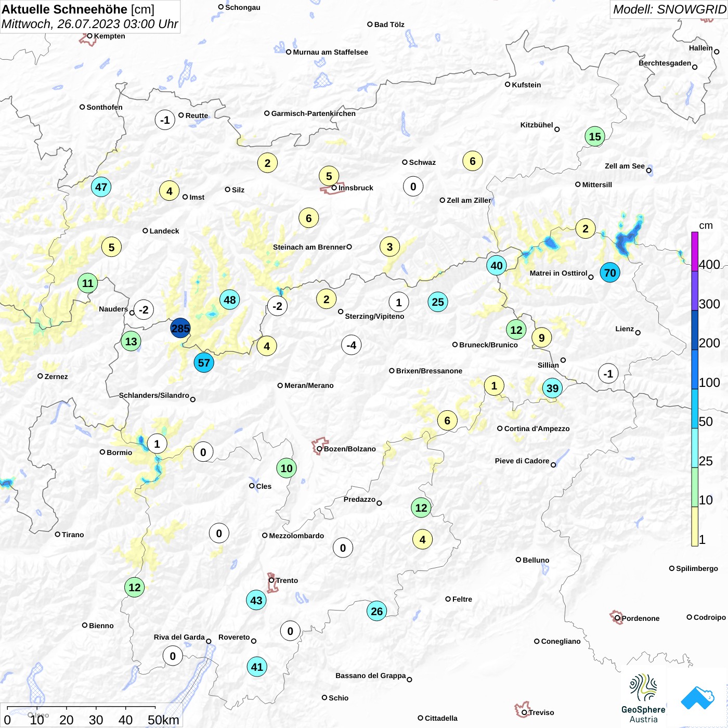Image resolution: width=728 pixels, height=728 pixels.
Task: Click the 'Meran/Merano' town label
Action: [309, 385]
